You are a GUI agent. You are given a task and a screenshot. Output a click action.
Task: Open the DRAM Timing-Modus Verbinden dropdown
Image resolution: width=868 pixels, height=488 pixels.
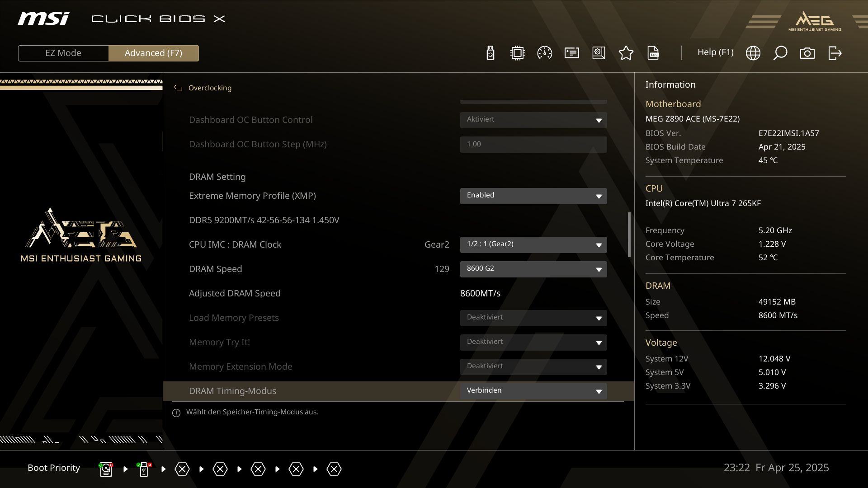point(533,391)
